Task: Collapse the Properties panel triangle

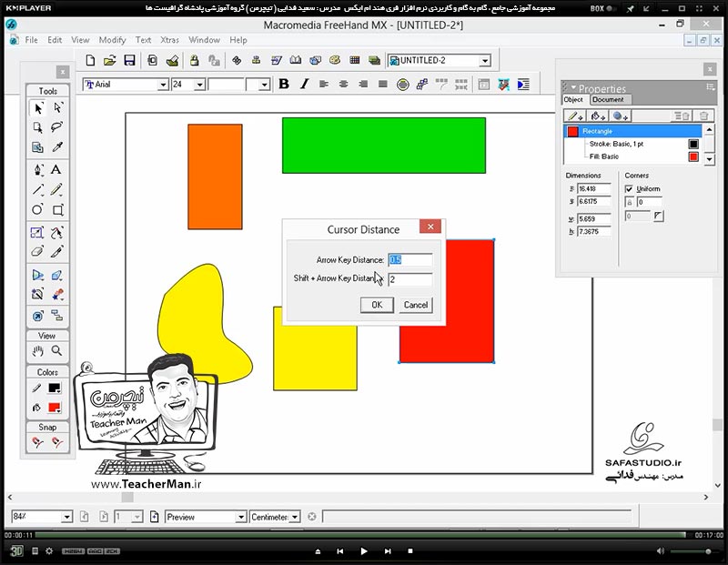Action: pos(573,87)
